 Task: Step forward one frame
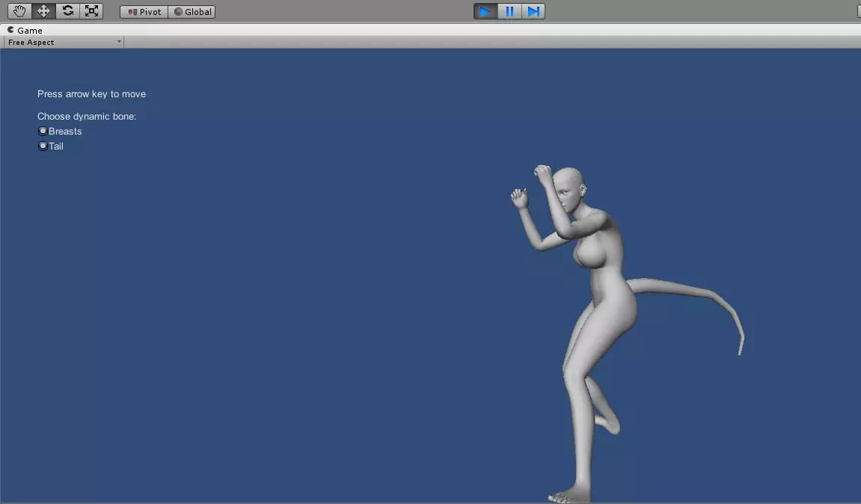[533, 10]
